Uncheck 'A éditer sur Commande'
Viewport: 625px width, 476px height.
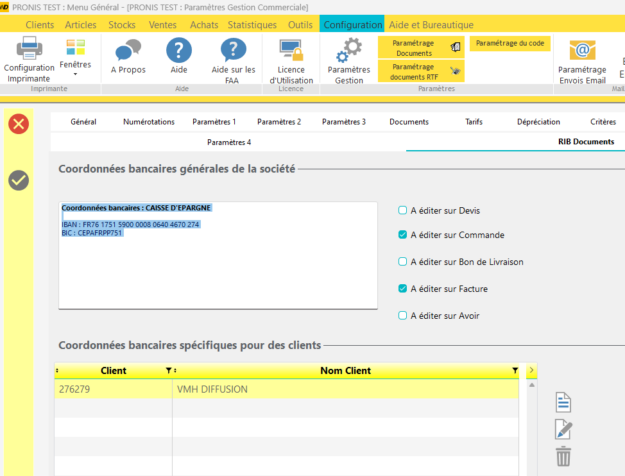(x=402, y=236)
